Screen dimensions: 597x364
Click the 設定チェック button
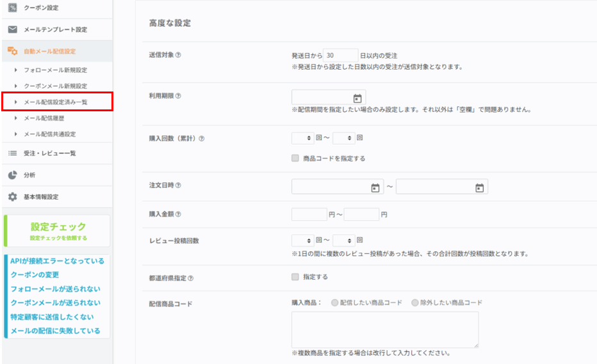click(58, 230)
